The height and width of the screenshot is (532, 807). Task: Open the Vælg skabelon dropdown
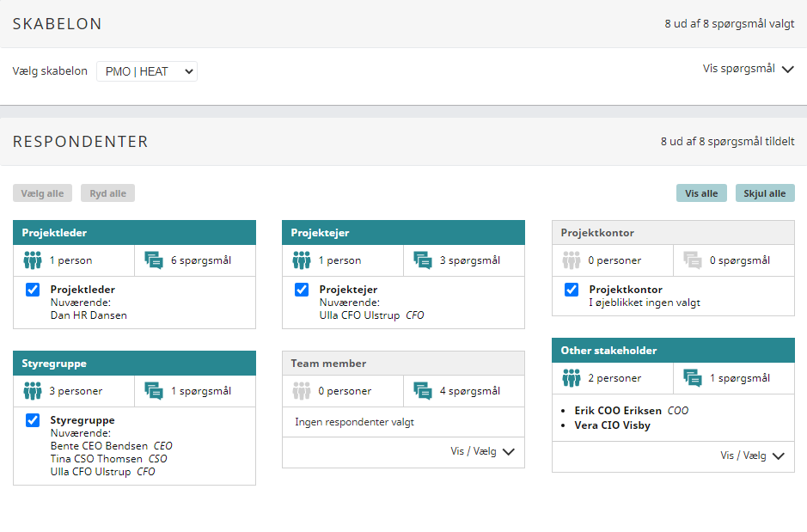147,71
